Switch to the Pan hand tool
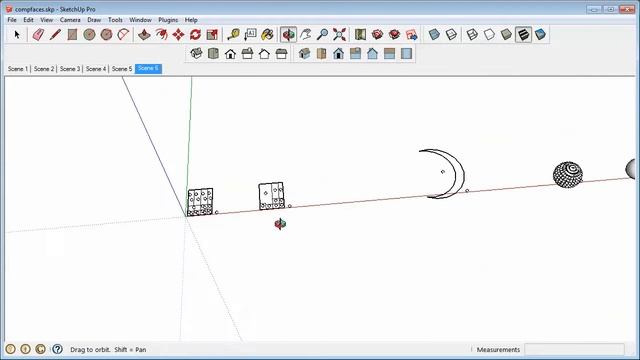The image size is (640, 360). click(x=305, y=35)
